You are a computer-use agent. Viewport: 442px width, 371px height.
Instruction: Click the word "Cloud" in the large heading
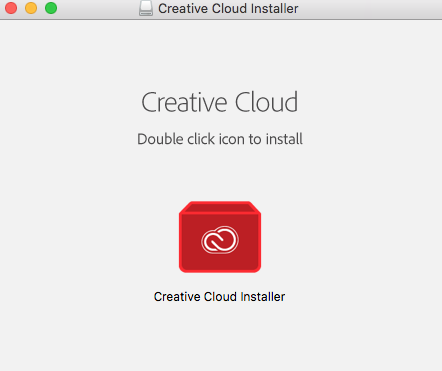click(266, 102)
